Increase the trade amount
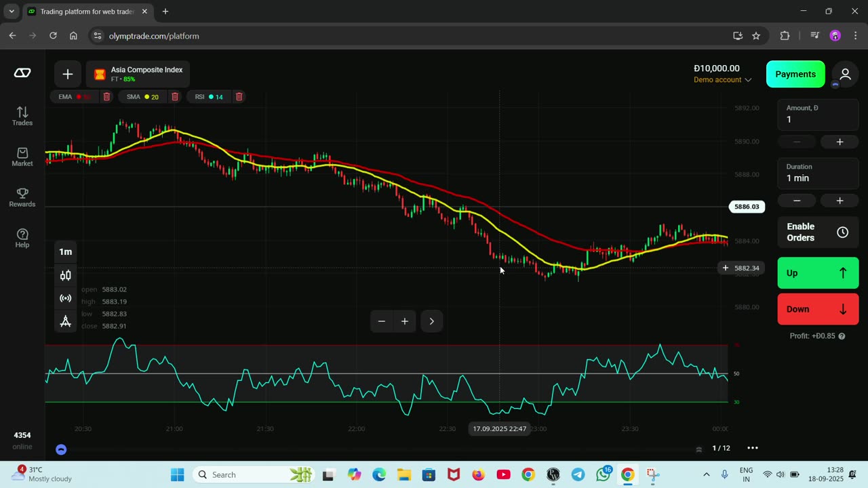Viewport: 868px width, 488px height. [840, 142]
